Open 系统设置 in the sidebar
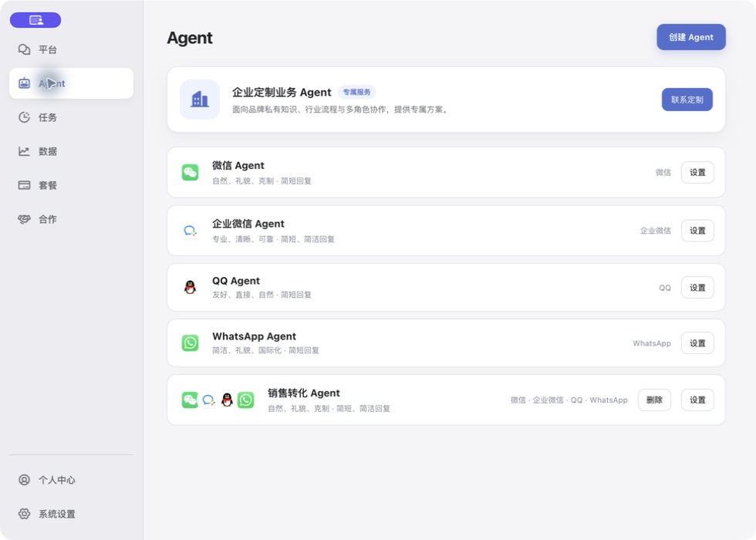Image resolution: width=756 pixels, height=540 pixels. point(71,514)
